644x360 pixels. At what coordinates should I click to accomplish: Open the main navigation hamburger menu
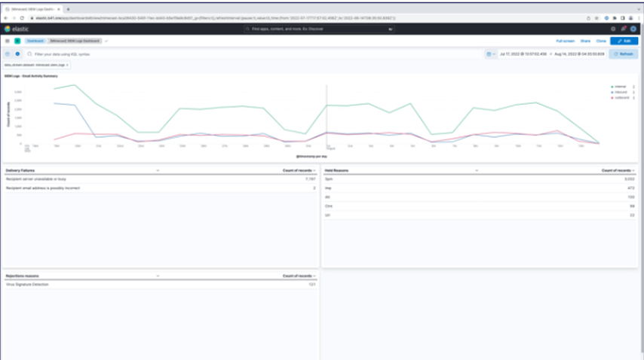[x=8, y=41]
